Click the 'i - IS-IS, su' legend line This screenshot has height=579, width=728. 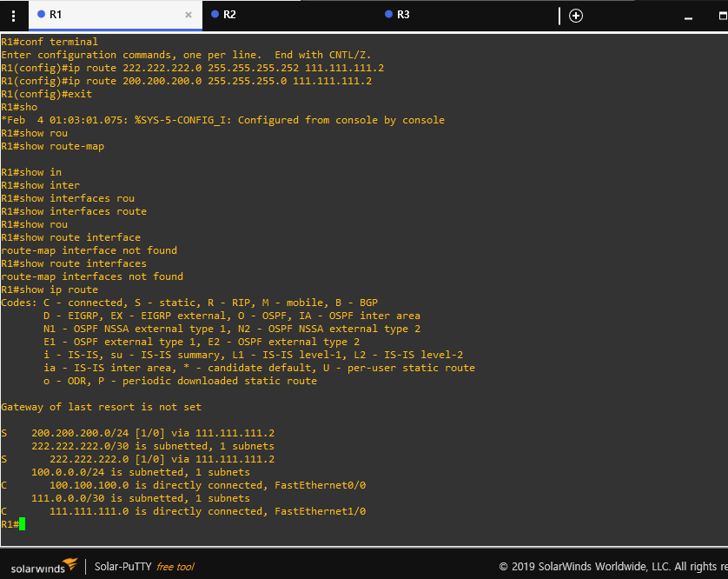click(x=253, y=355)
